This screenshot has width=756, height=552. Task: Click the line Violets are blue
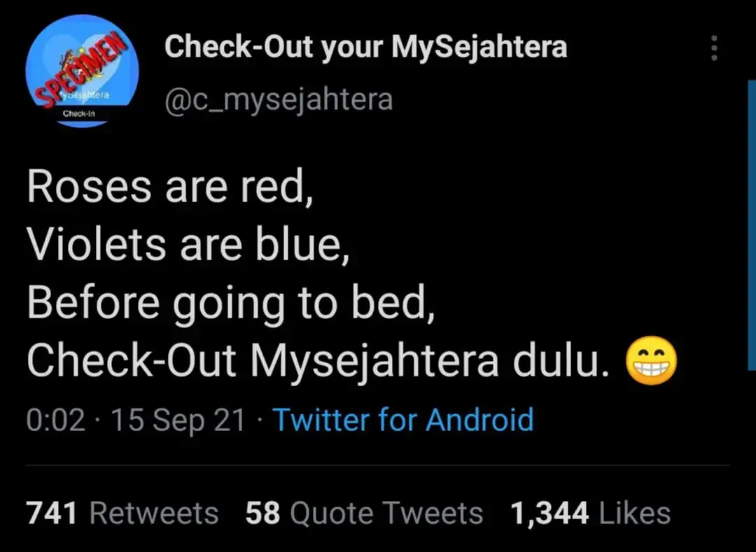187,244
